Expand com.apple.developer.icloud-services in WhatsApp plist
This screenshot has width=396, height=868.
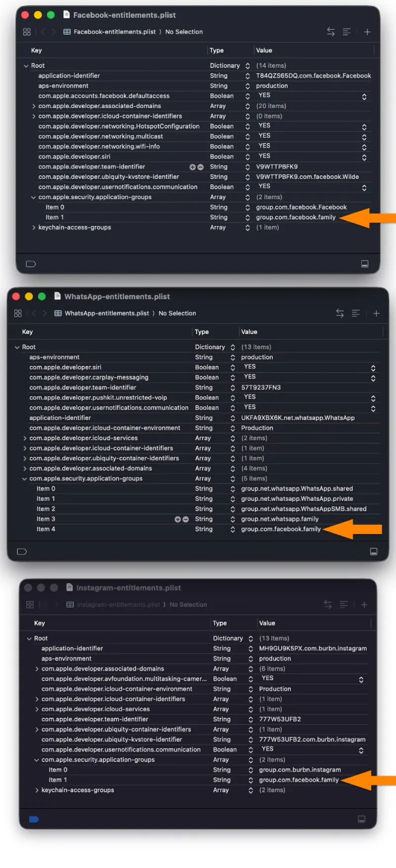pyautogui.click(x=25, y=438)
